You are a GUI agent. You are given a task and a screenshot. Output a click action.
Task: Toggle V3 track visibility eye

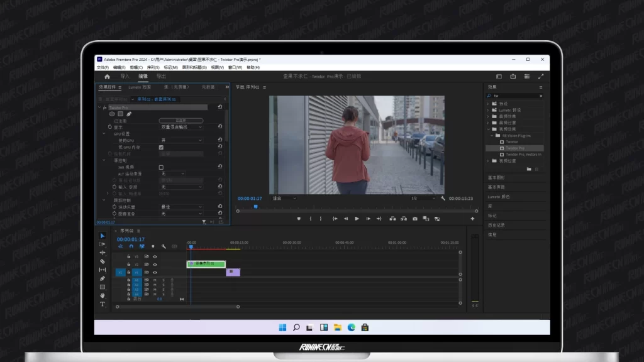click(x=155, y=256)
